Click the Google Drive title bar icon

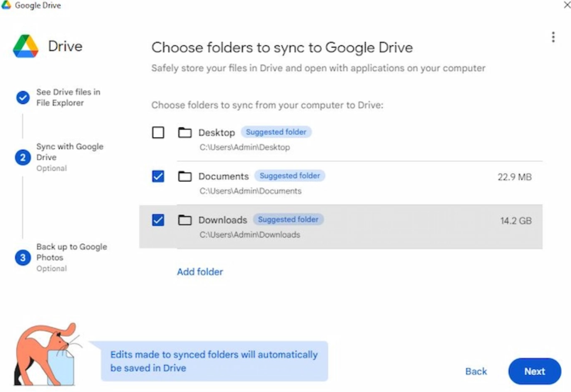coord(6,4)
